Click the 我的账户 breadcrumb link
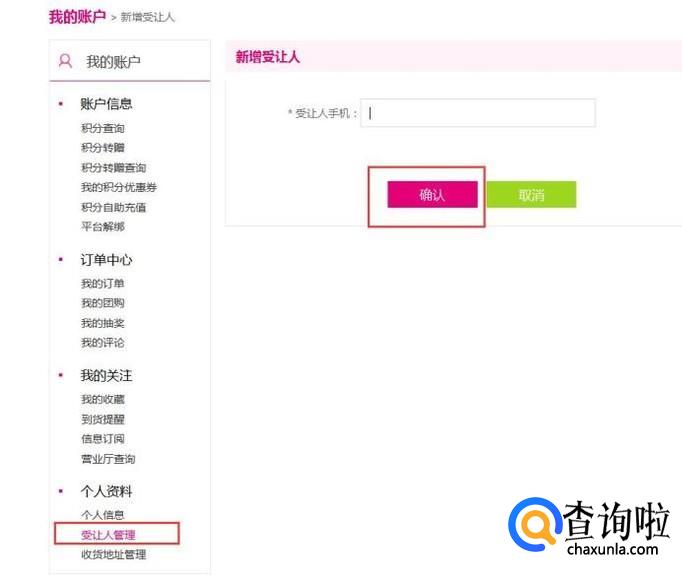The image size is (682, 580). pos(77,17)
